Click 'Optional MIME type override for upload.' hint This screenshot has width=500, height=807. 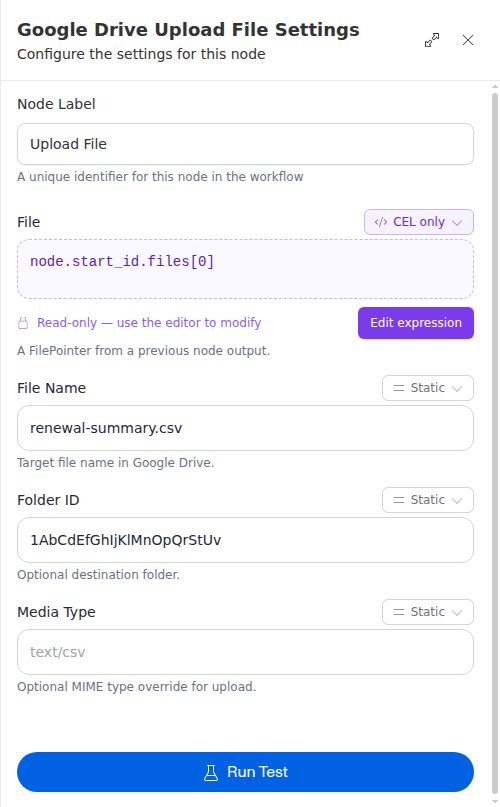[136, 687]
